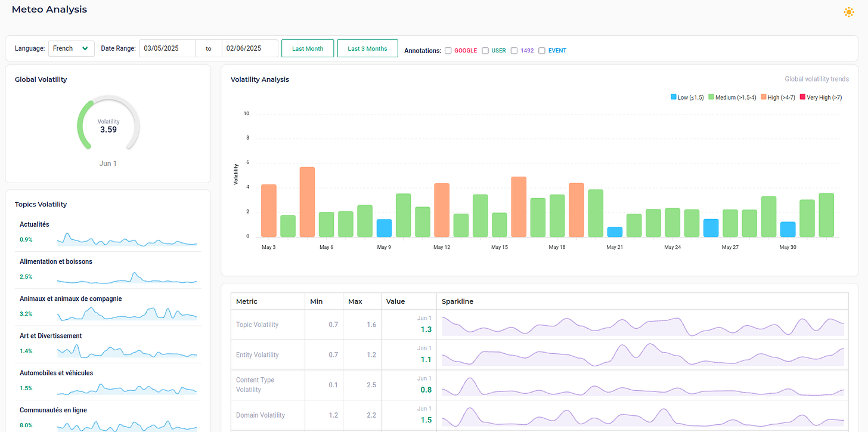Apply the Last 3 Months range
Screen dimensions: 868x432
click(367, 48)
